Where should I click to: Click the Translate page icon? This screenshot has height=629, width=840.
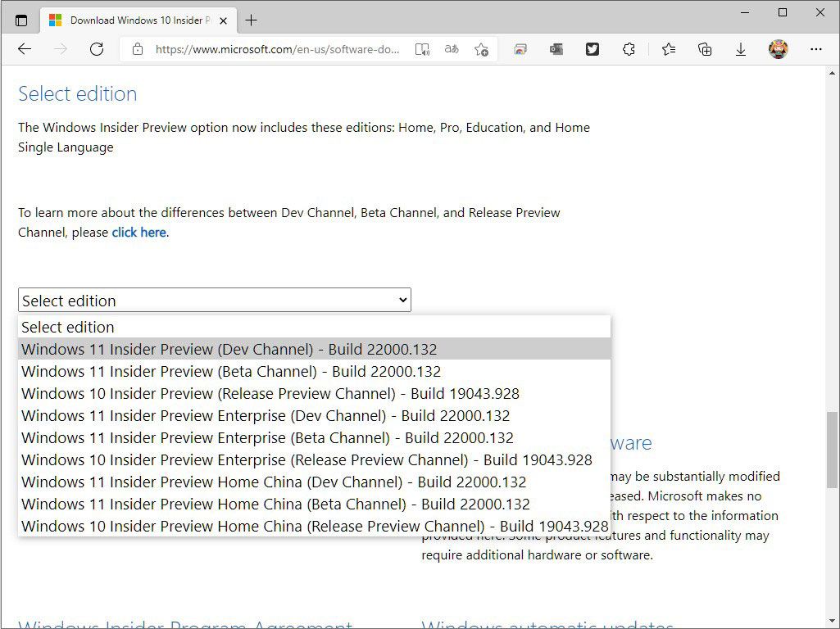[x=452, y=49]
